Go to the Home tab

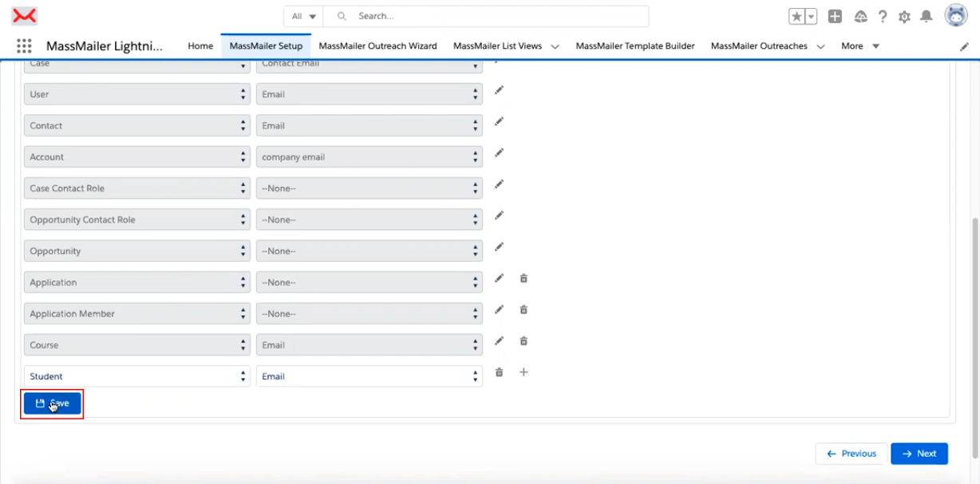coord(200,46)
